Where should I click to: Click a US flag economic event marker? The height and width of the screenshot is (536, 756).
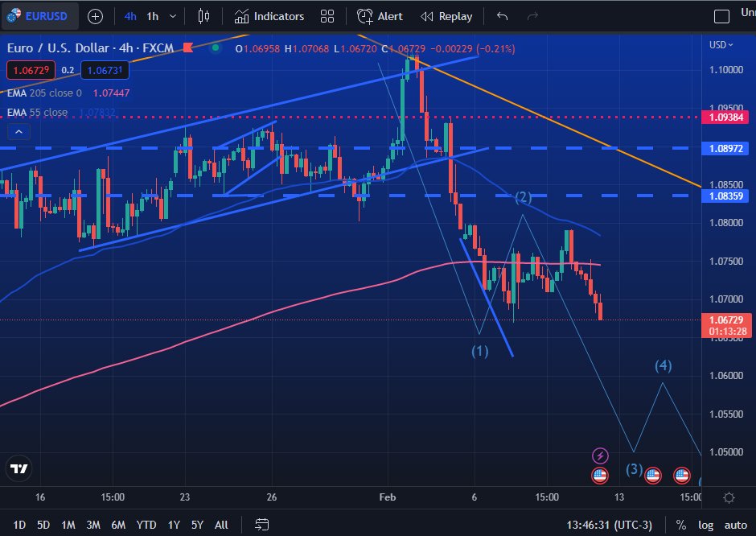coord(600,476)
